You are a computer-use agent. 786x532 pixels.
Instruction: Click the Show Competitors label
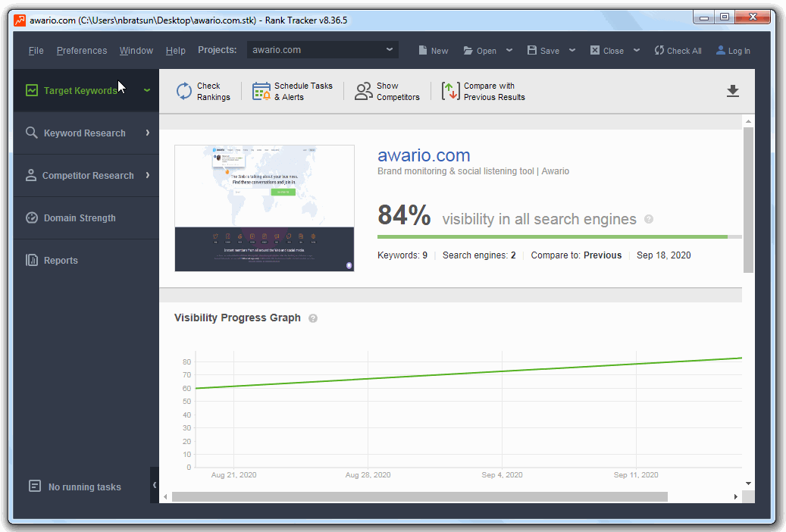coord(398,91)
